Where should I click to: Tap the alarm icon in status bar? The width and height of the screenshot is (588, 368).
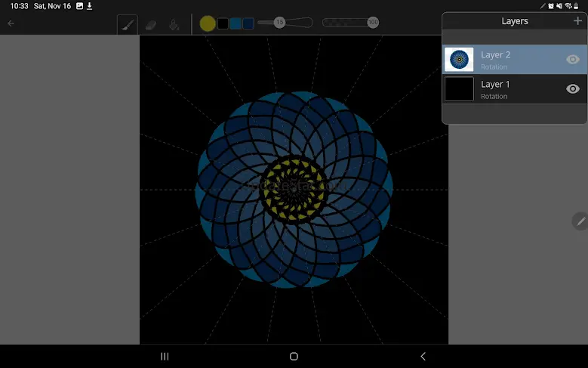[551, 6]
